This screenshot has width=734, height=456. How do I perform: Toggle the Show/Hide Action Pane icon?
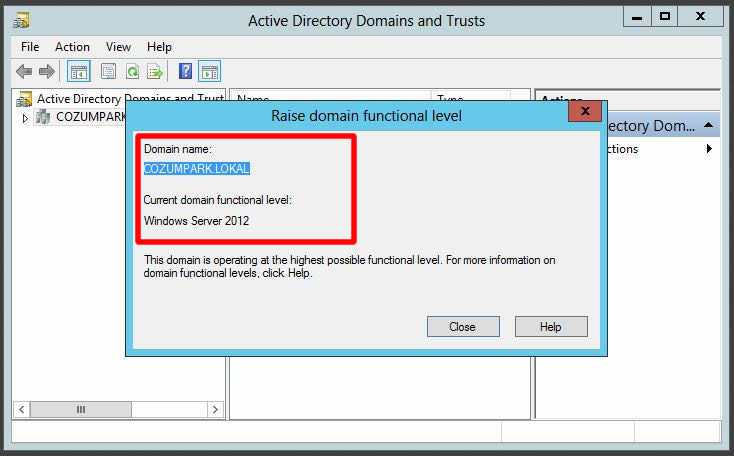pos(209,71)
